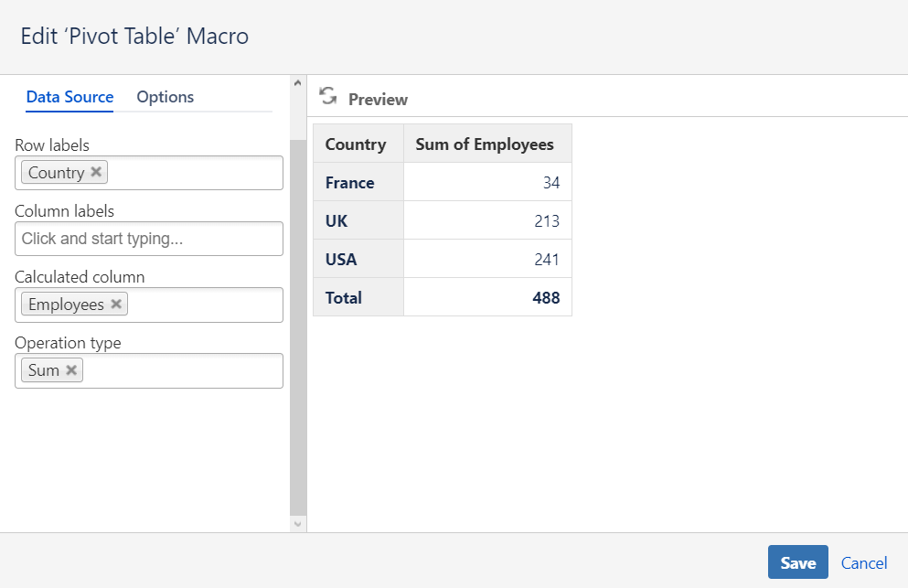Remove the Country tag from Row labels

pos(96,172)
